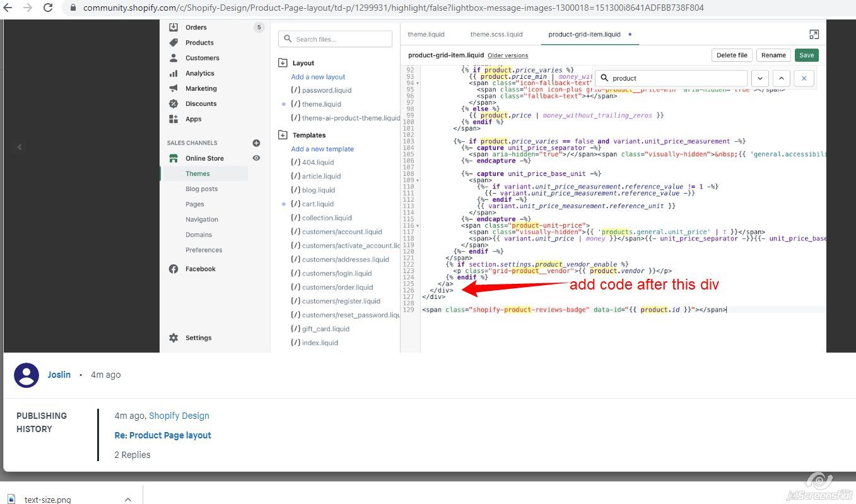The image size is (856, 504).
Task: Open Re: Product Page layout link
Action: tap(163, 435)
